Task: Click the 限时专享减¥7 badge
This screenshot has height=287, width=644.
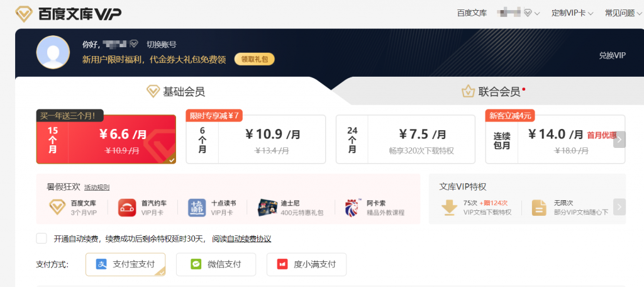Action: pos(214,116)
